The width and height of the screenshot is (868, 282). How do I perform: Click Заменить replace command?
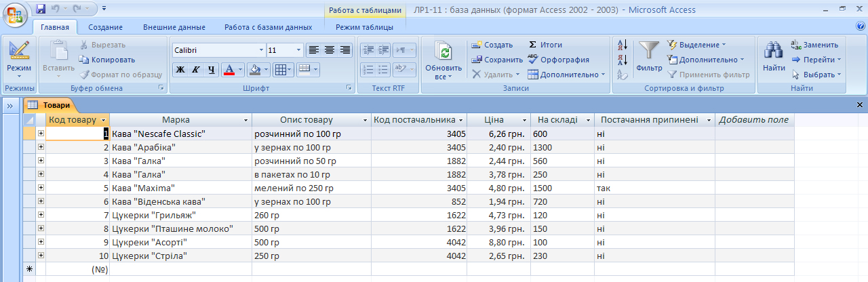[x=814, y=45]
